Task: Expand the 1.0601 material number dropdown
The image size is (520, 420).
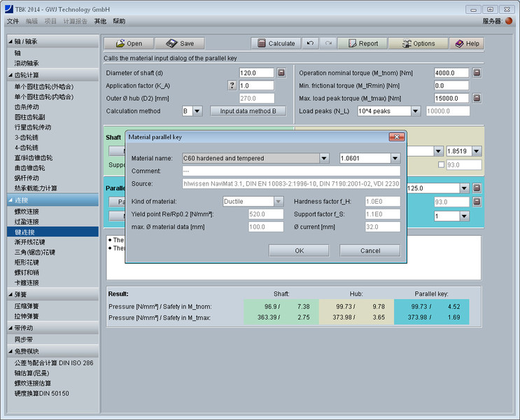Action: [x=395, y=158]
